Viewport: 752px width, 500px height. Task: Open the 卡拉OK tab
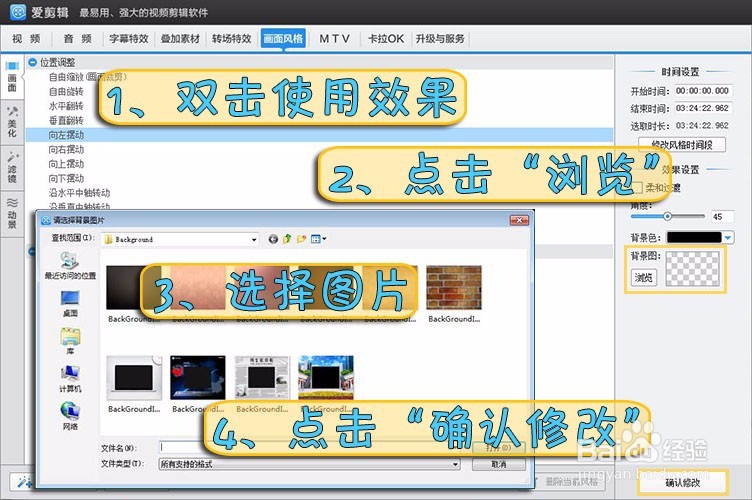(x=386, y=38)
